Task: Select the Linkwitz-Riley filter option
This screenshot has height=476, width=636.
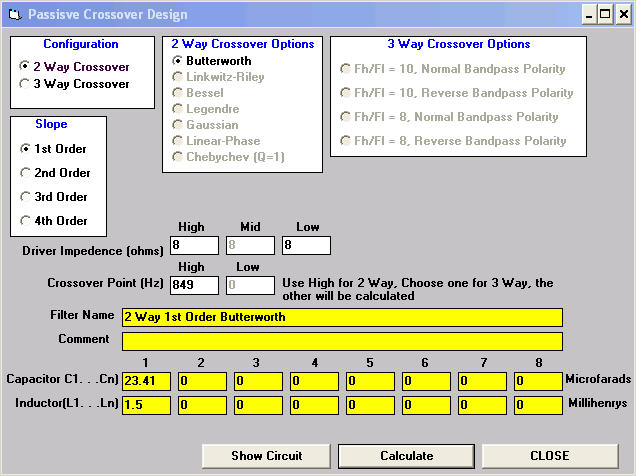Action: [x=218, y=77]
